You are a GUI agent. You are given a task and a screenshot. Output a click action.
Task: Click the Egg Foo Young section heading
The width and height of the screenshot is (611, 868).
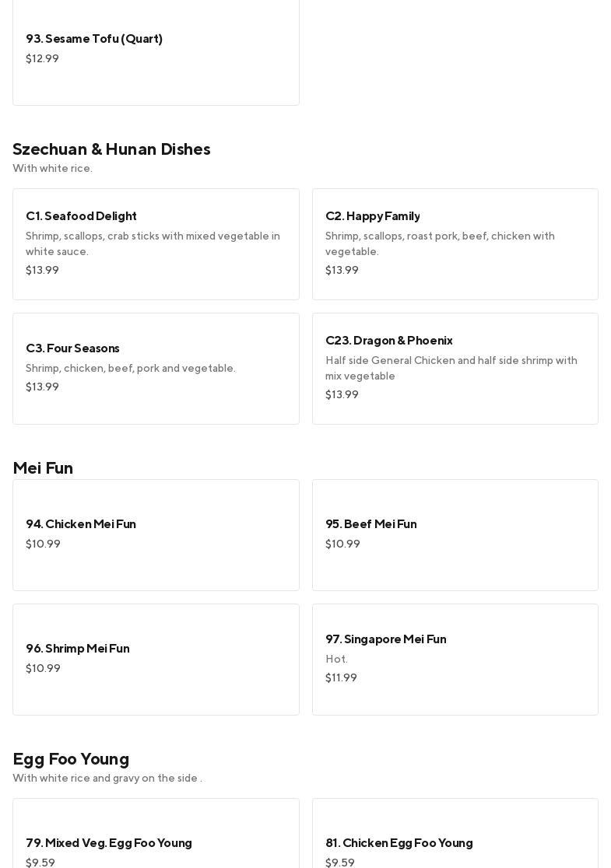point(71,759)
